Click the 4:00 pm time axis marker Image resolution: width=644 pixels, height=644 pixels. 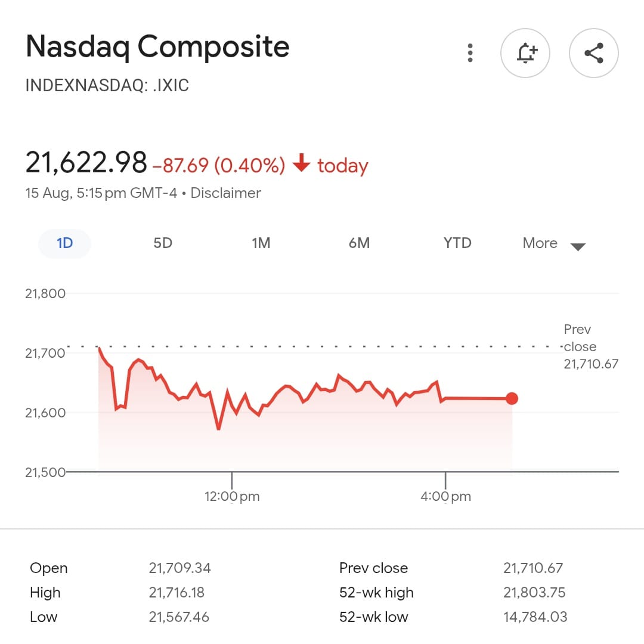tap(445, 496)
